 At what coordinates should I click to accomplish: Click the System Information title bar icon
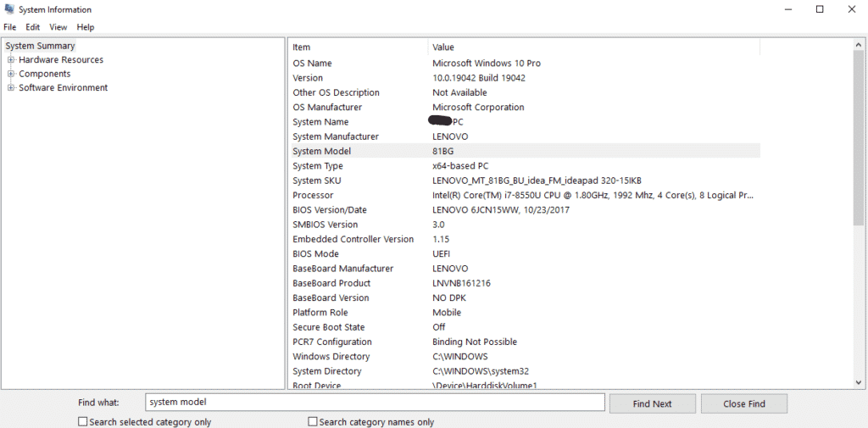coord(8,8)
